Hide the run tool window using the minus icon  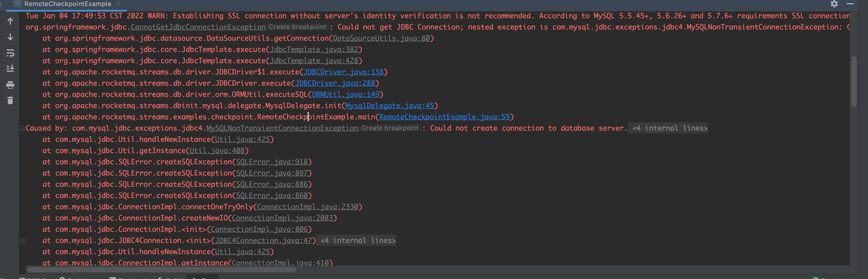pos(850,4)
